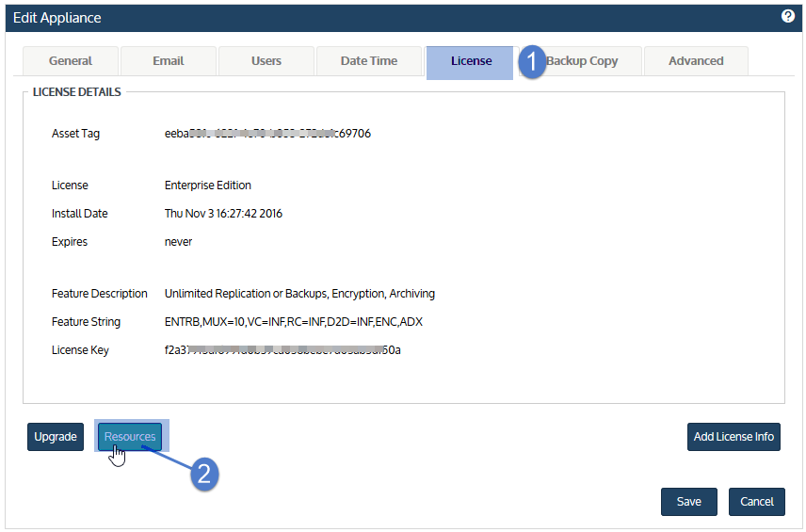Click the 'License Key' label

[x=80, y=350]
